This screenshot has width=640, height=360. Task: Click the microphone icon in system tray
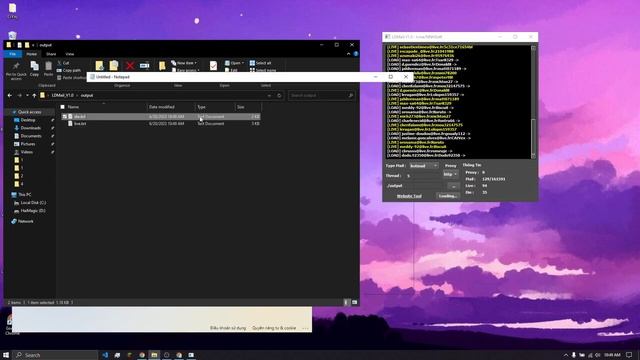(x=573, y=355)
